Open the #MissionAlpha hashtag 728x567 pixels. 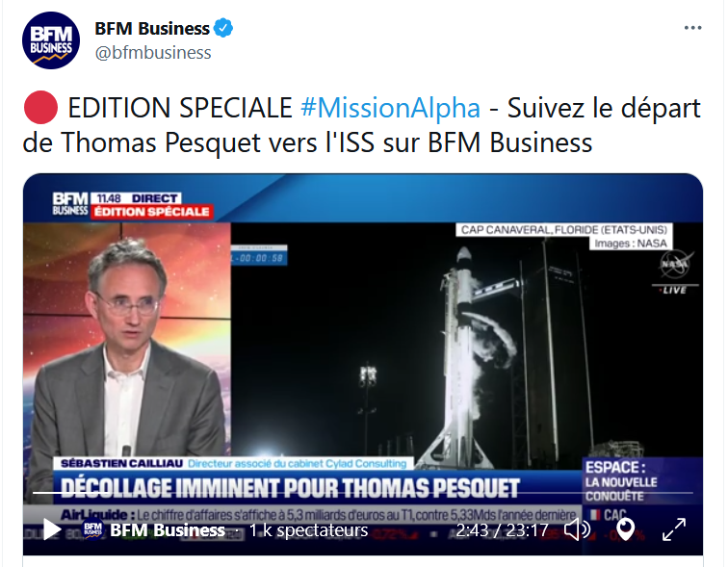pos(390,108)
